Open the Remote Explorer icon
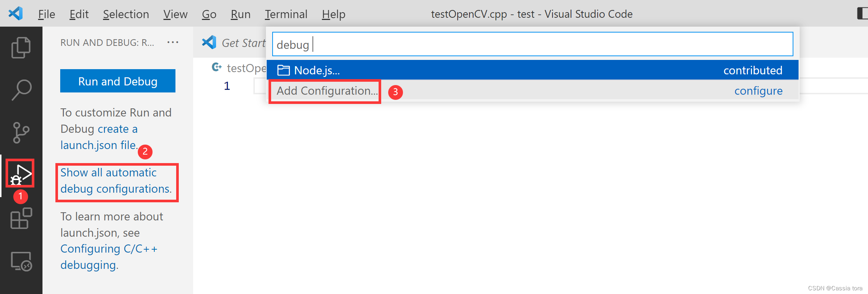Screen dimensions: 868x294 tap(21, 261)
